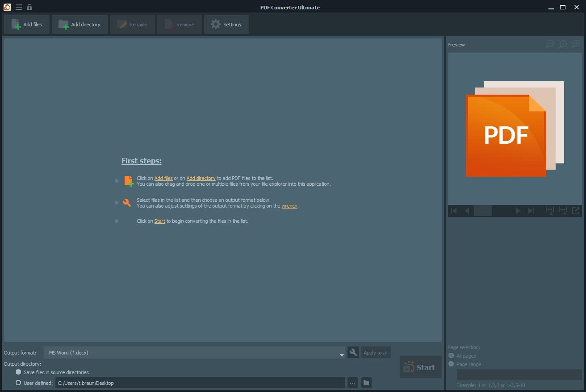586x392 pixels.
Task: Open the hamburger menu in title bar
Action: coord(19,7)
